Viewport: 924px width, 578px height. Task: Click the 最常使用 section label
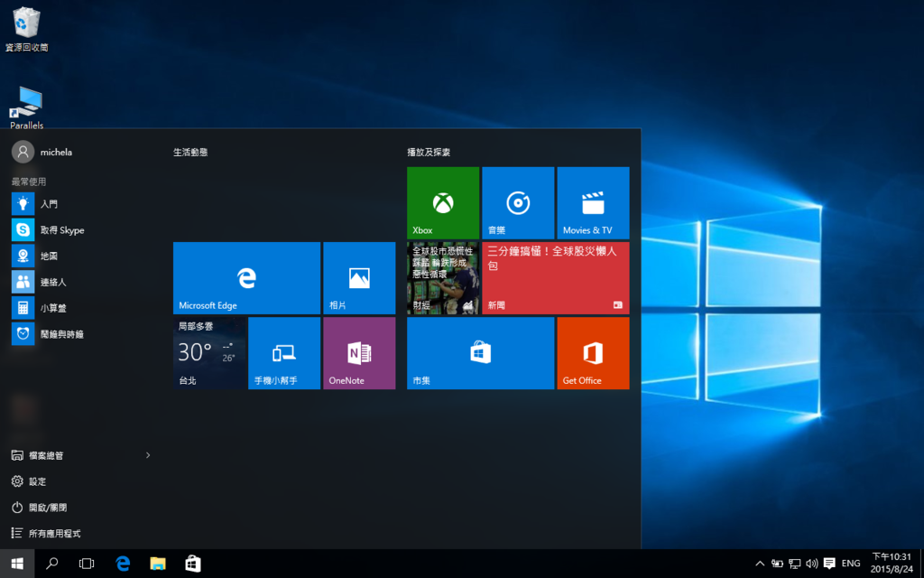click(29, 182)
